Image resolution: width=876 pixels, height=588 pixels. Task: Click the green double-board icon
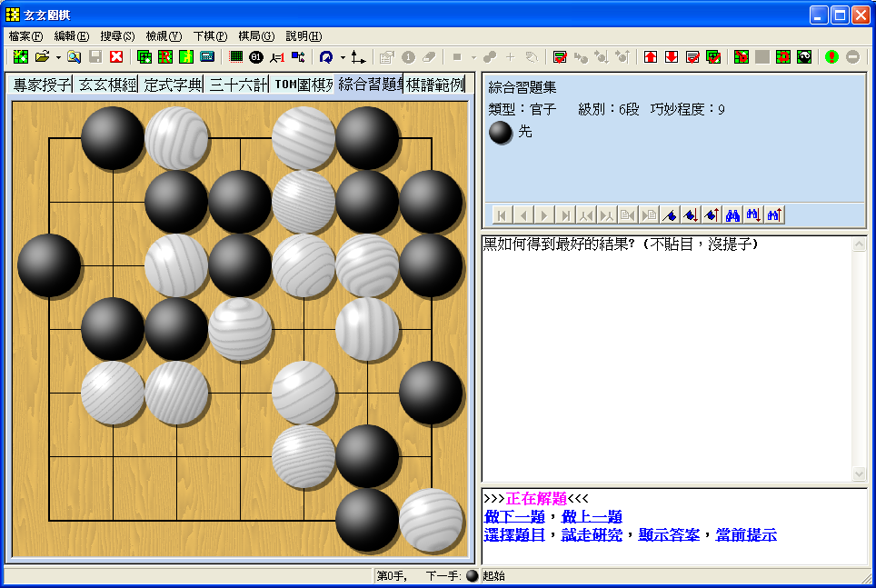144,57
